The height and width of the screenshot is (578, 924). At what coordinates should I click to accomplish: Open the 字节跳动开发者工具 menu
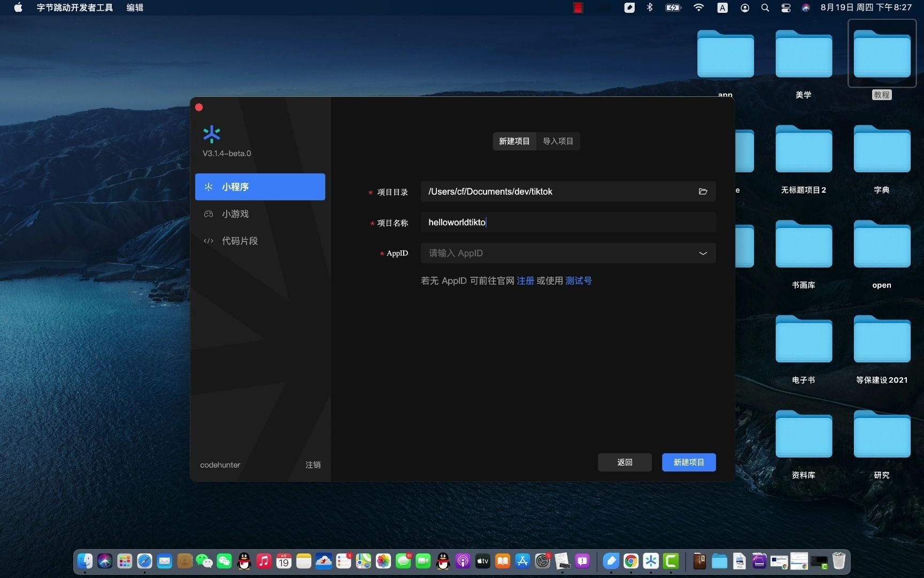tap(74, 7)
